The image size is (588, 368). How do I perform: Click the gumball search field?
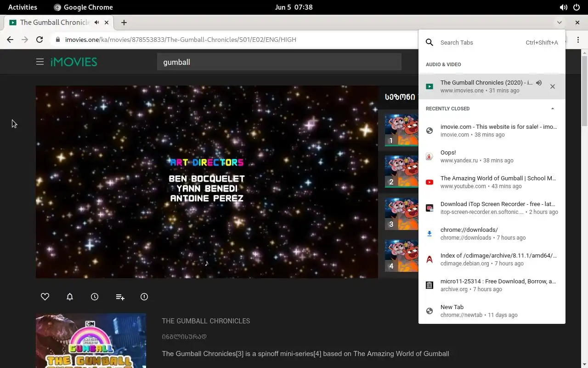click(279, 62)
